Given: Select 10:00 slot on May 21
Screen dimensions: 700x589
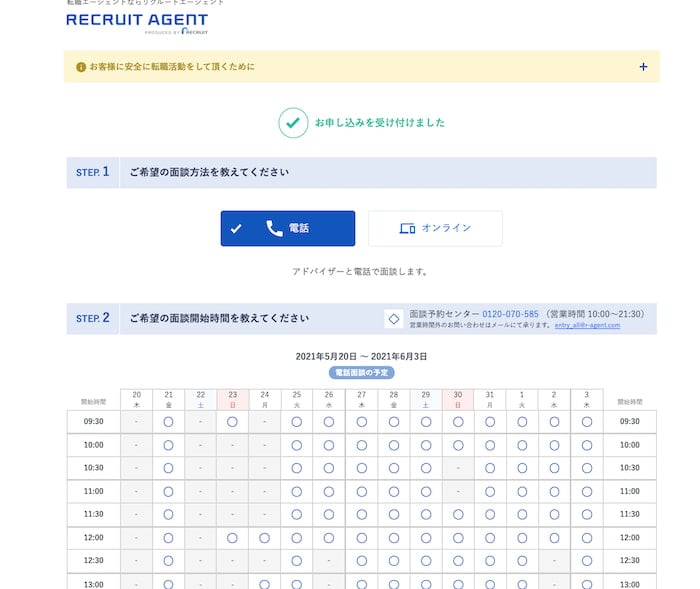Looking at the screenshot, I should click(168, 445).
